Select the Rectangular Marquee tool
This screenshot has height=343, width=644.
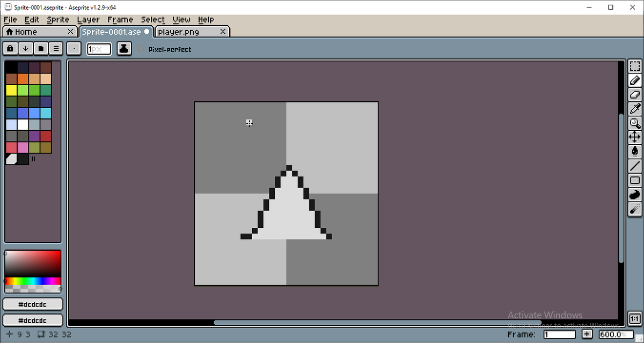[635, 65]
